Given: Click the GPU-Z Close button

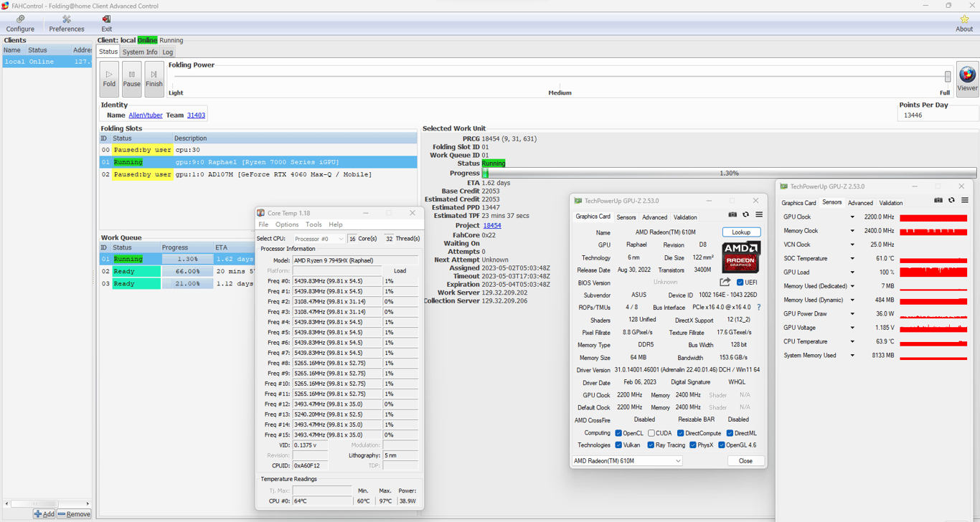Looking at the screenshot, I should click(x=745, y=461).
